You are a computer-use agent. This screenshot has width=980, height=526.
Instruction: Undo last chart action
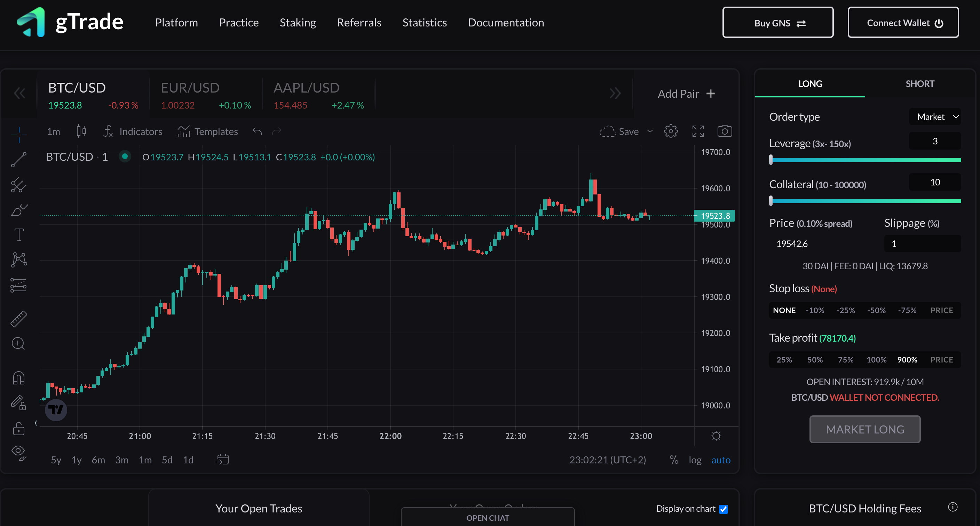257,131
